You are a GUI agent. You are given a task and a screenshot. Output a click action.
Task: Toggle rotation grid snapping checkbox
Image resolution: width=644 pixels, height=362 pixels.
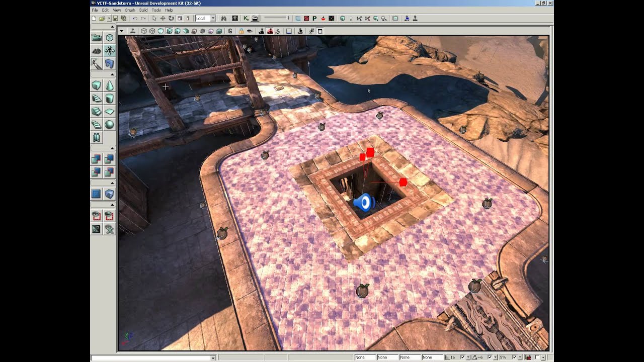tap(491, 357)
